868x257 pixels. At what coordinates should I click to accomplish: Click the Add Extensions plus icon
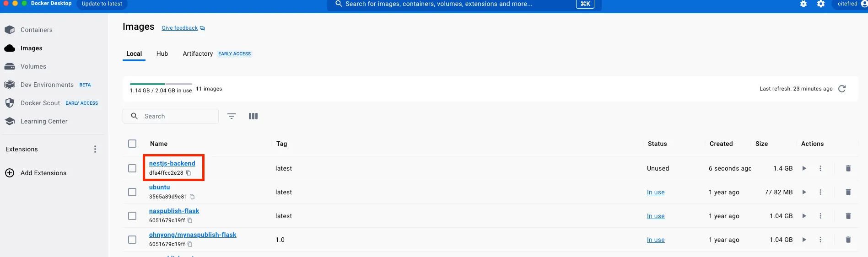coord(10,173)
